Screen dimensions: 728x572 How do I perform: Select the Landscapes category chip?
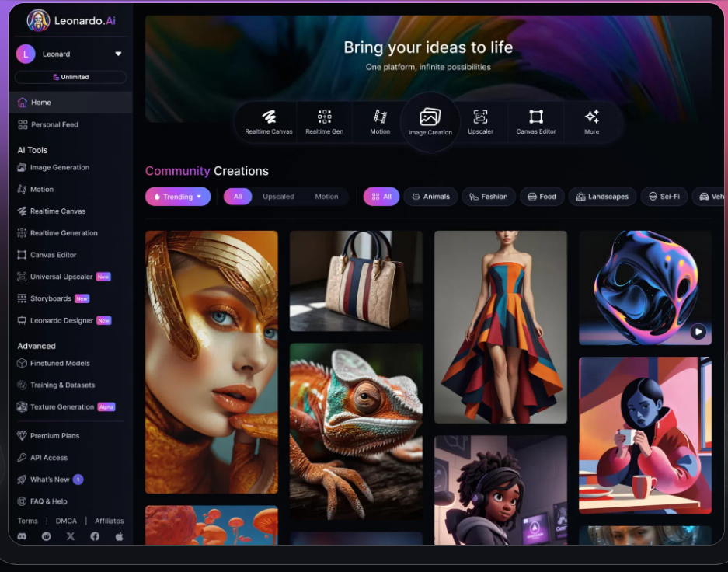(x=602, y=197)
